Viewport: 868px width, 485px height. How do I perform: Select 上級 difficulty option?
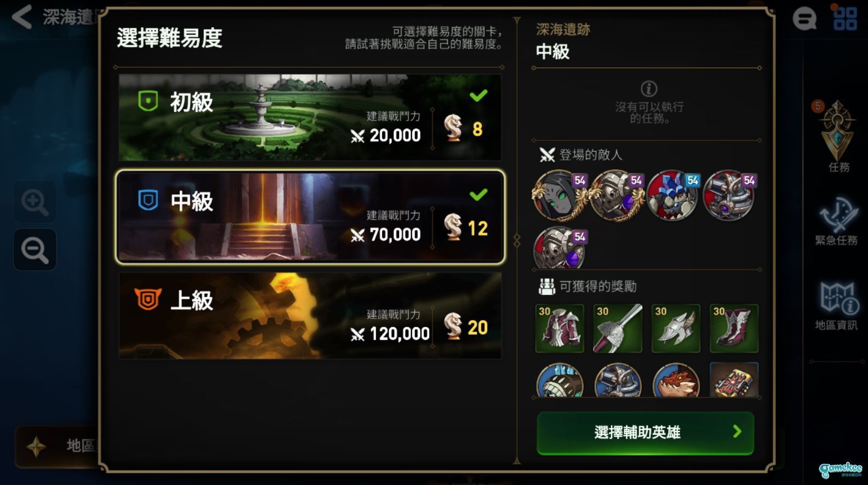310,316
